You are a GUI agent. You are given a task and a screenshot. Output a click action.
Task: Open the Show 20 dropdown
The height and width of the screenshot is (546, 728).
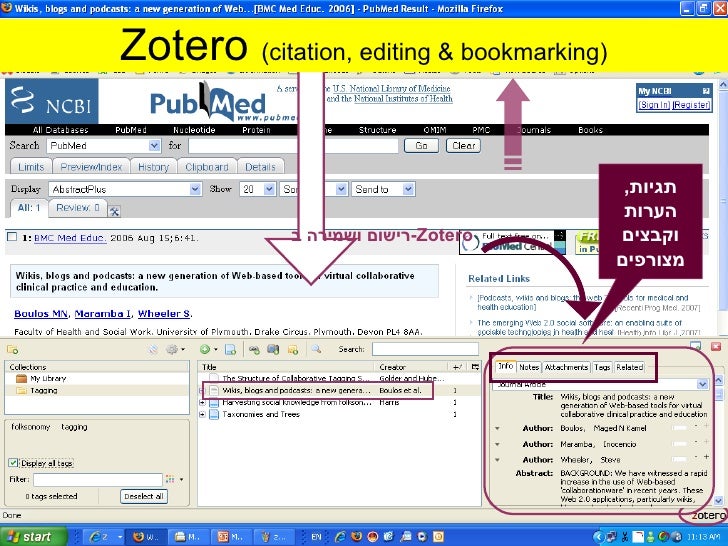[269, 189]
